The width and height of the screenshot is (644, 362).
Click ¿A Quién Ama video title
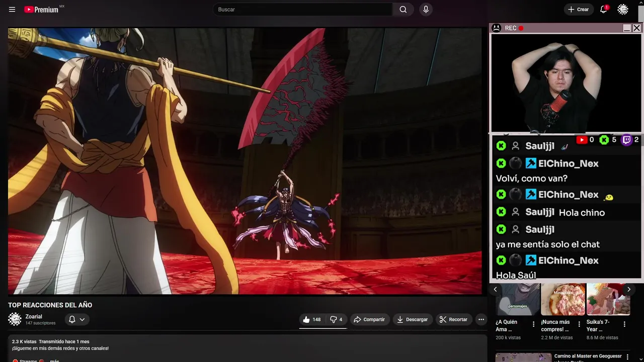[x=507, y=326]
